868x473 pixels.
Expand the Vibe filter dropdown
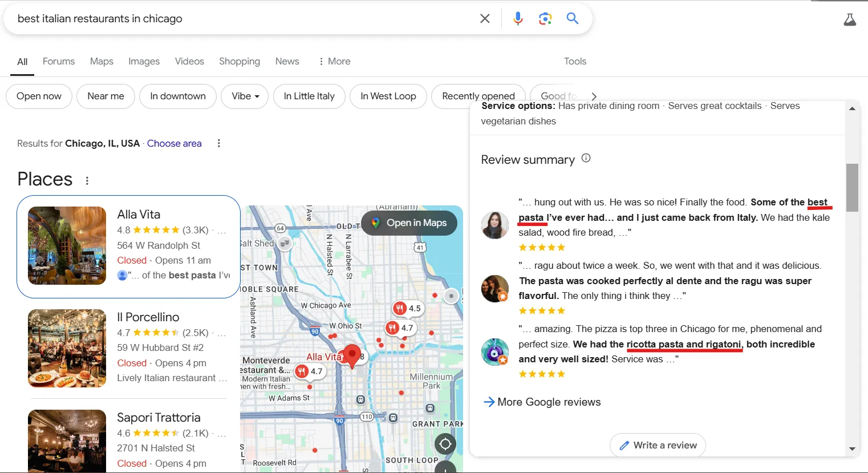point(245,96)
